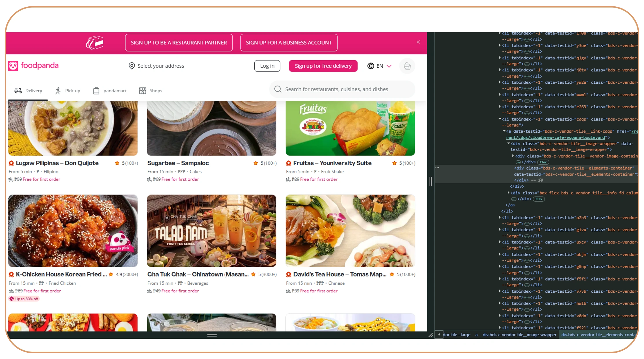Viewport: 644px width, 359px height.
Task: Click the panda pick badge on chicken image
Action: point(119,242)
